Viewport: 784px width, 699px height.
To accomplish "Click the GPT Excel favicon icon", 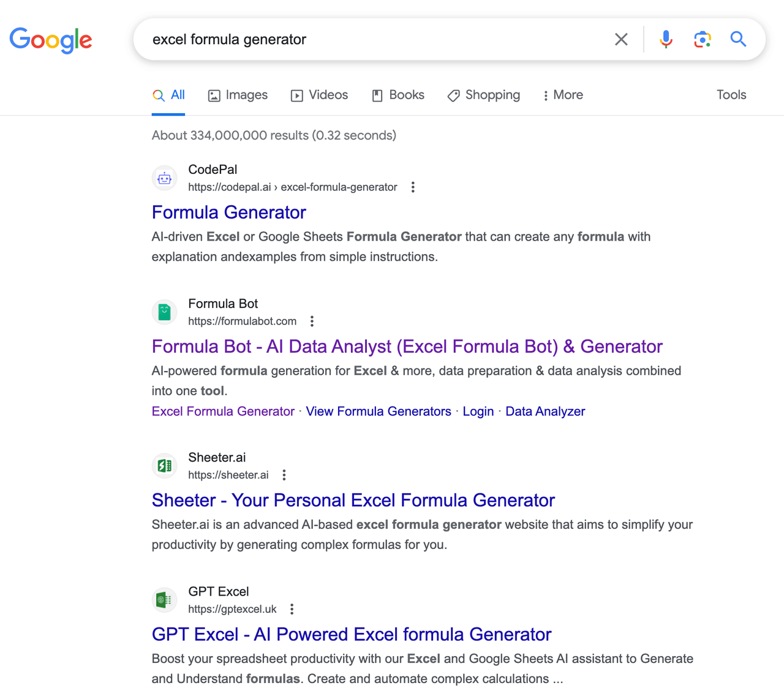I will point(165,600).
